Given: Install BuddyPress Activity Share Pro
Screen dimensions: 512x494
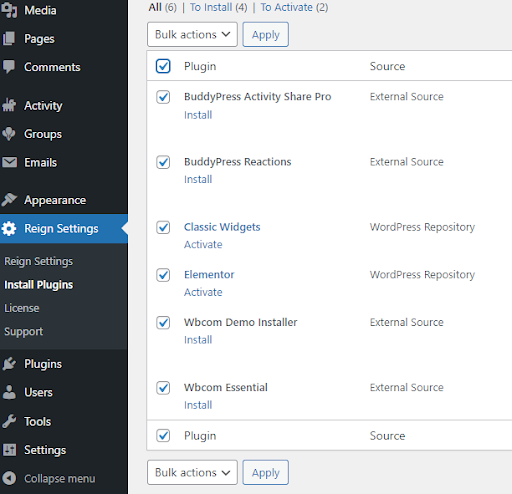Looking at the screenshot, I should (x=198, y=115).
